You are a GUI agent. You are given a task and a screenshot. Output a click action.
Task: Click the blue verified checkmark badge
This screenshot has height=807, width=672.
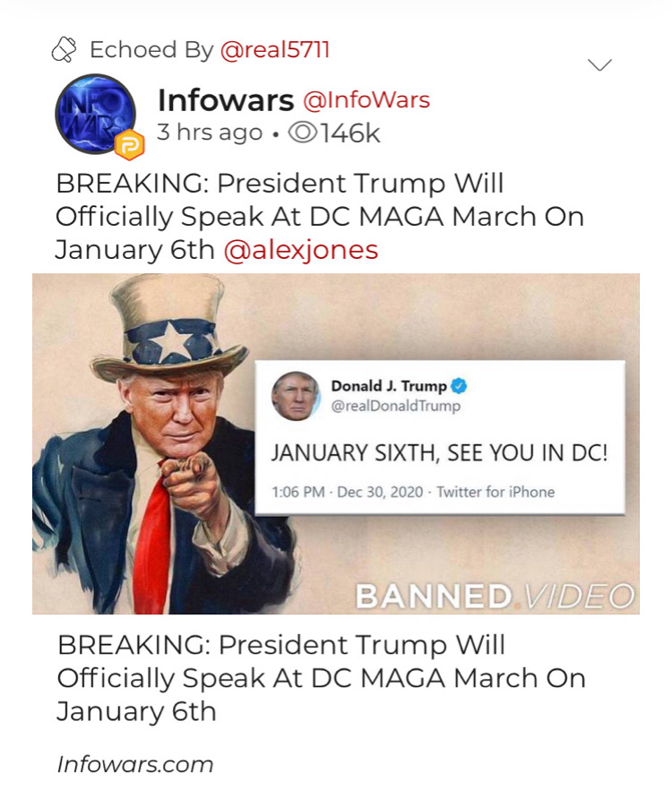click(460, 385)
